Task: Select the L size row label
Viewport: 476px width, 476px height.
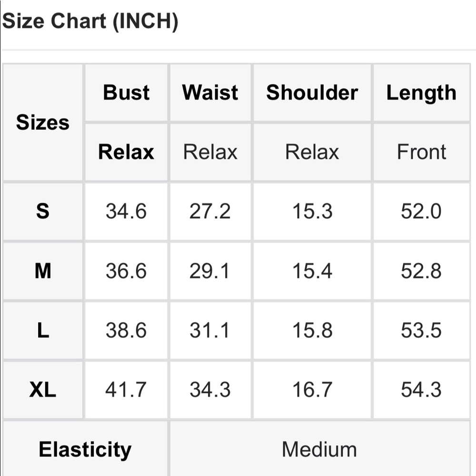Action: (43, 330)
